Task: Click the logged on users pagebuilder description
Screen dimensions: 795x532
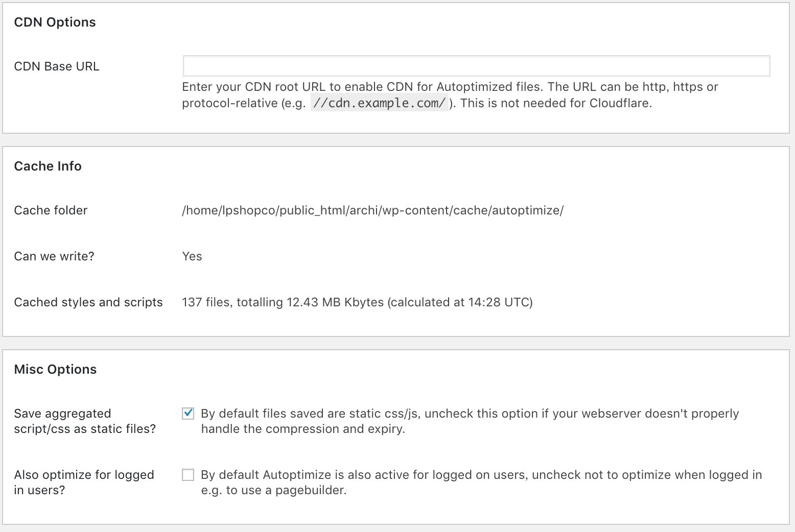Action: [x=481, y=482]
